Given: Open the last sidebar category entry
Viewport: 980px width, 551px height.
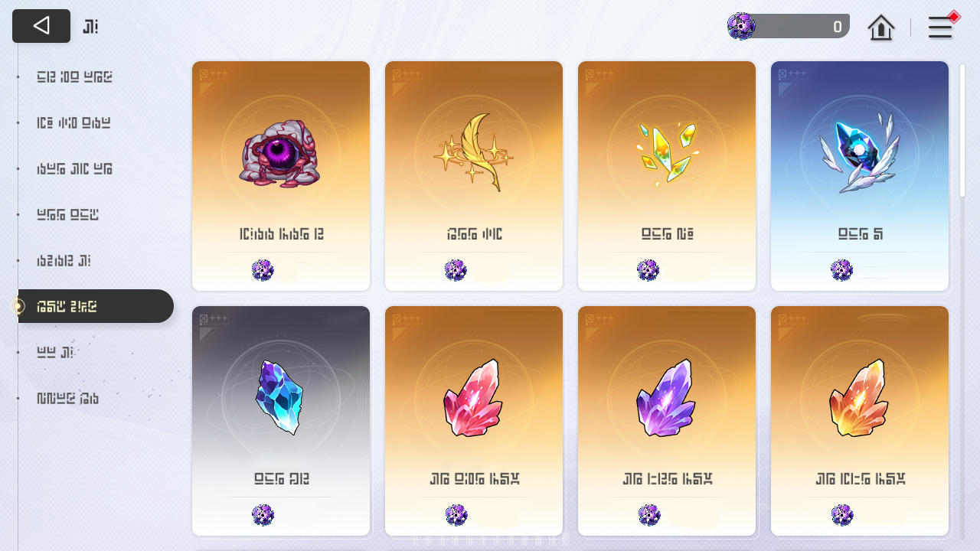Looking at the screenshot, I should 68,398.
